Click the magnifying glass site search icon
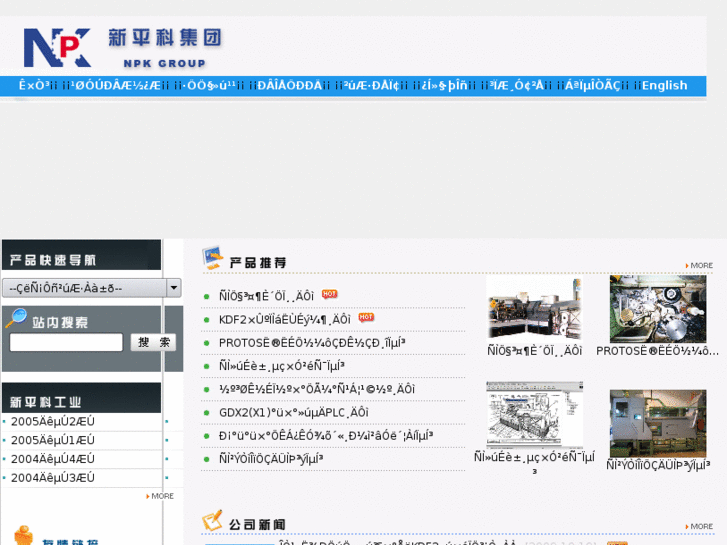Image resolution: width=727 pixels, height=545 pixels. 16,320
